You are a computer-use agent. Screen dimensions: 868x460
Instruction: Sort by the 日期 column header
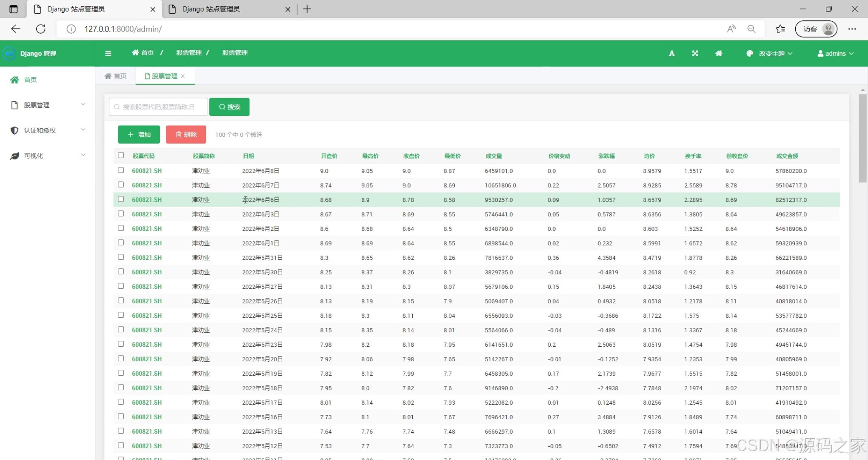pos(248,156)
